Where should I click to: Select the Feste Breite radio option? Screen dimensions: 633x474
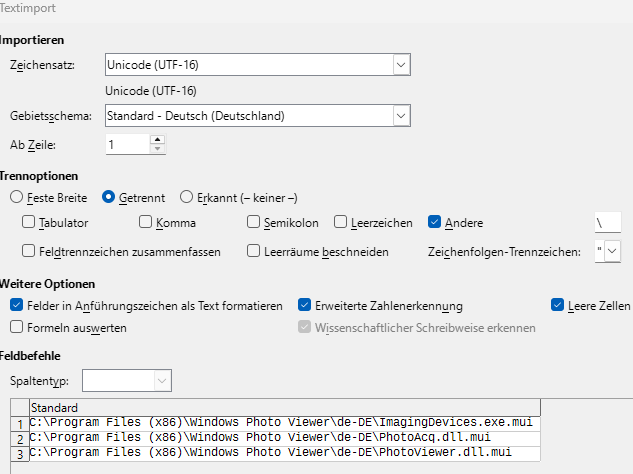click(x=16, y=197)
